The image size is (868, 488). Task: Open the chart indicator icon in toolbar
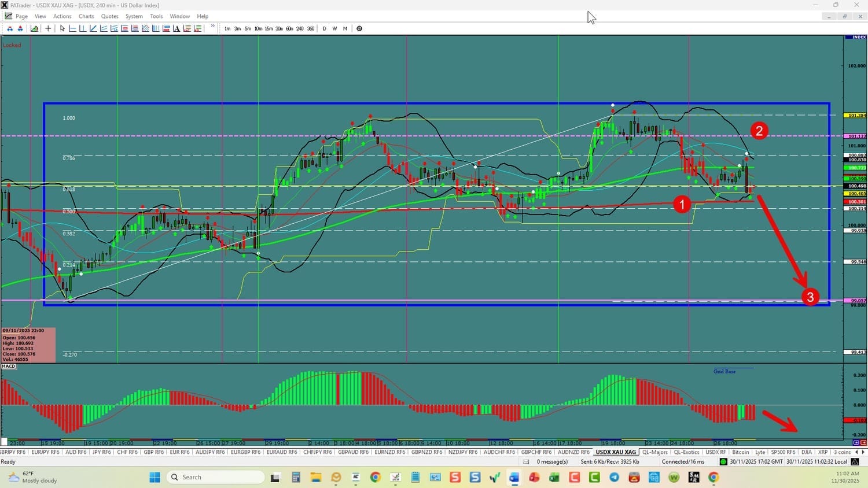pyautogui.click(x=35, y=28)
